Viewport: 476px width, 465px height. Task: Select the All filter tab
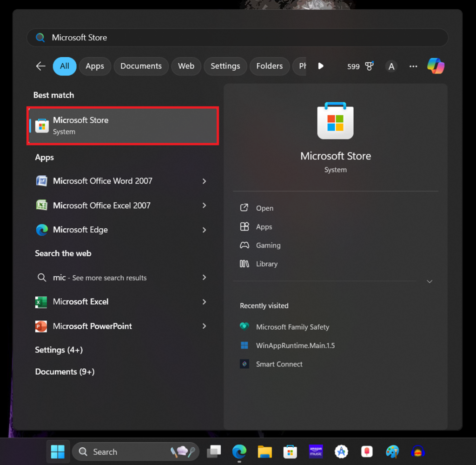[64, 66]
